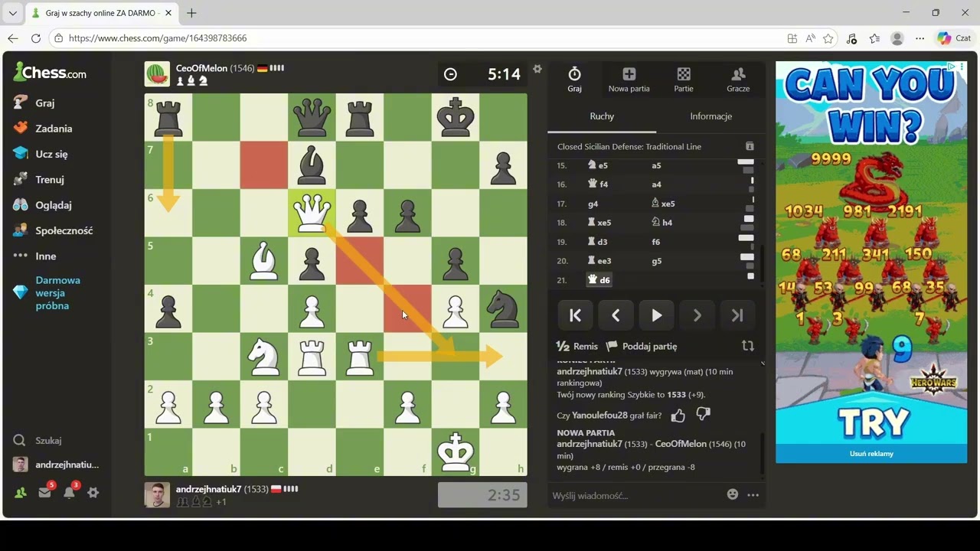Open chat more options dots

[753, 495]
